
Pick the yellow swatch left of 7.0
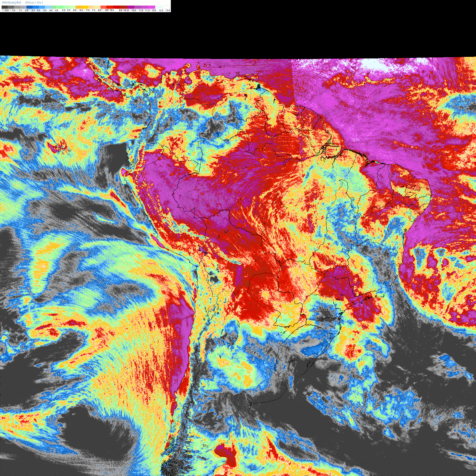85,7
